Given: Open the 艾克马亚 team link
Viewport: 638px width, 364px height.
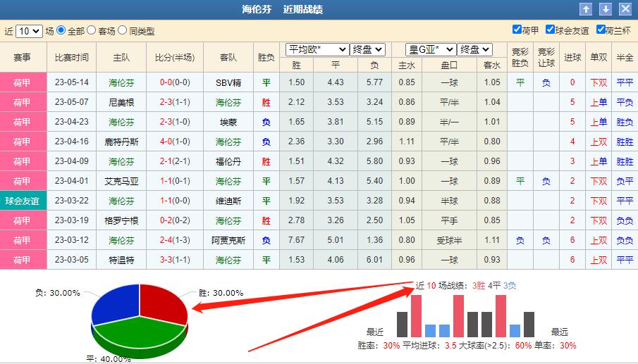Looking at the screenshot, I should [121, 181].
